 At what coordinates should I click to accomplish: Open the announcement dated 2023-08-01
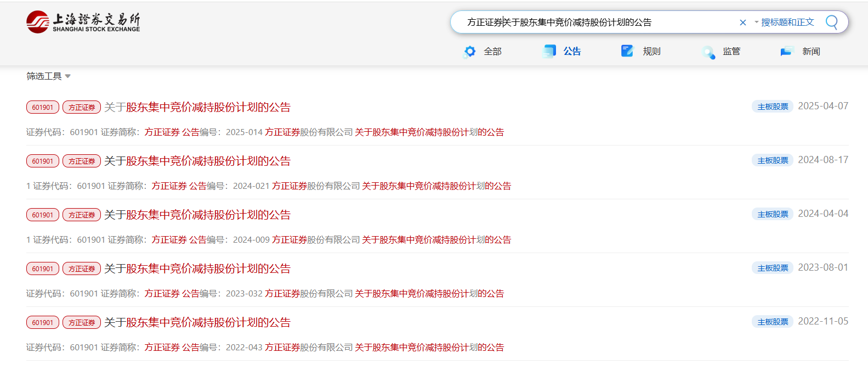197,268
